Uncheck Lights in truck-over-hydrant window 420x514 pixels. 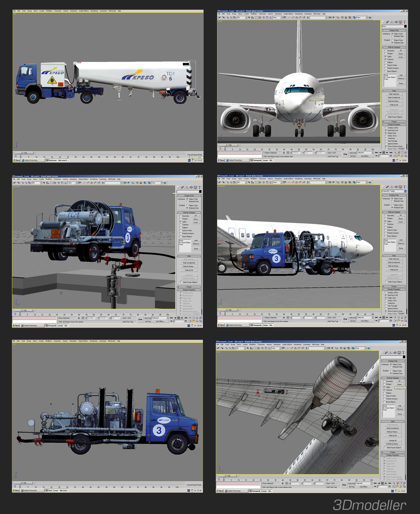[x=180, y=222]
